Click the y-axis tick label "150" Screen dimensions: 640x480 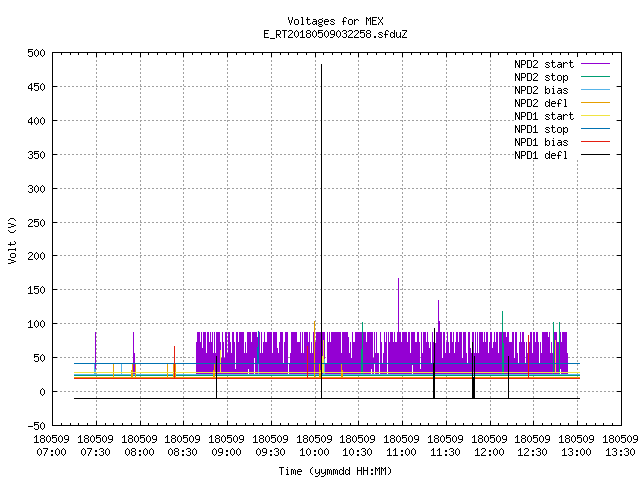pyautogui.click(x=36, y=290)
